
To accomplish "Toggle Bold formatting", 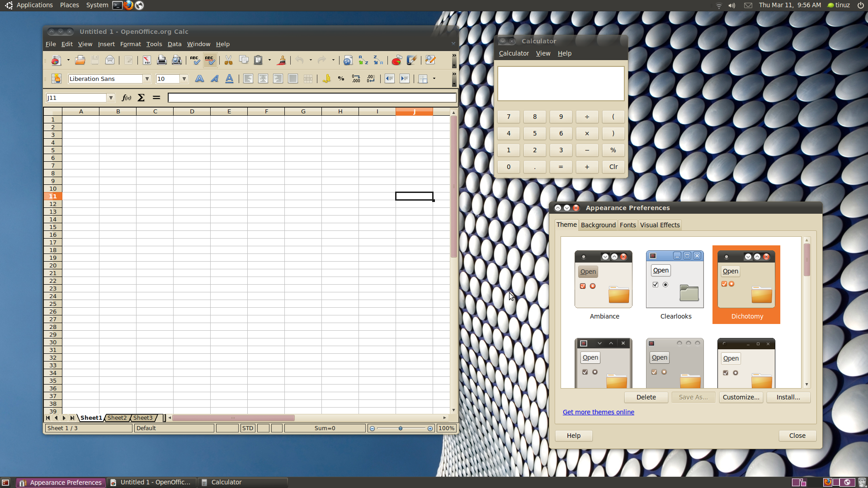I will coord(199,79).
